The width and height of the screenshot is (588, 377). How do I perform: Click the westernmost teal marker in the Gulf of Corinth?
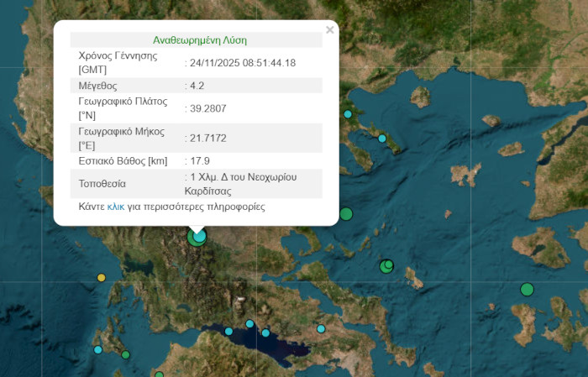(228, 331)
